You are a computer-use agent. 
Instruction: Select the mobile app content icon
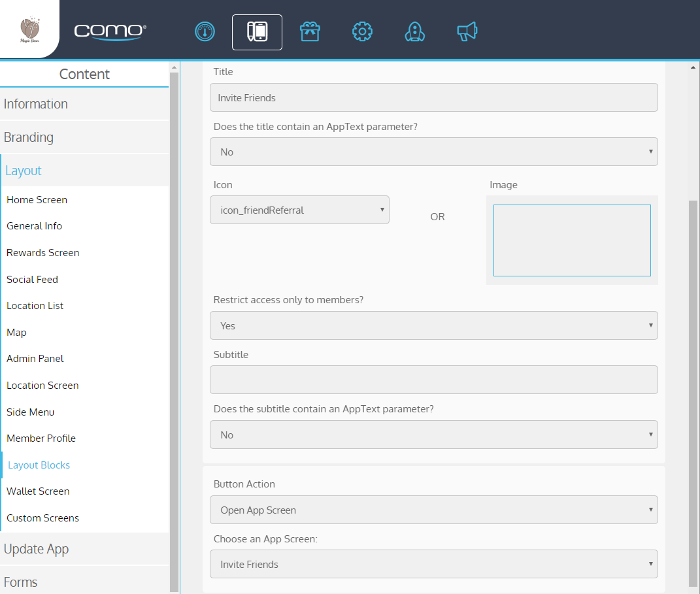coord(257,32)
